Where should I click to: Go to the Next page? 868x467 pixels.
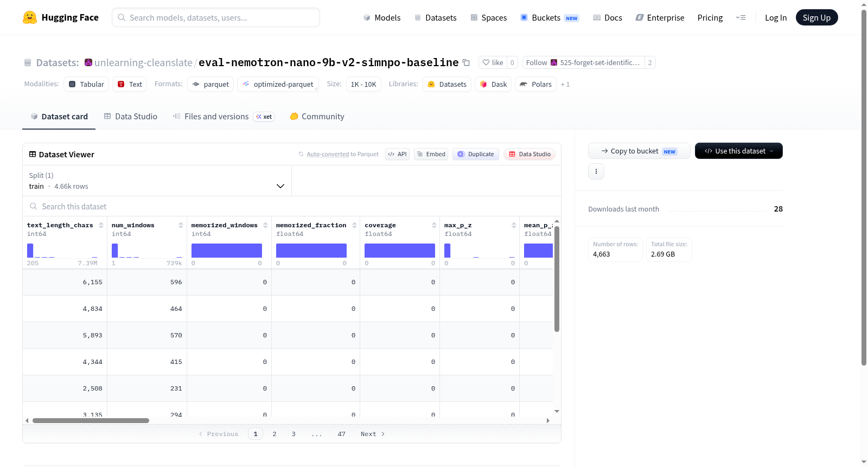click(x=373, y=434)
